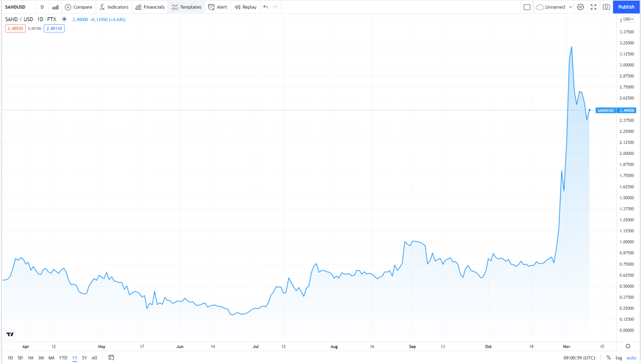Open the Indicators menu
Screen dimensions: 641x364
(114, 7)
